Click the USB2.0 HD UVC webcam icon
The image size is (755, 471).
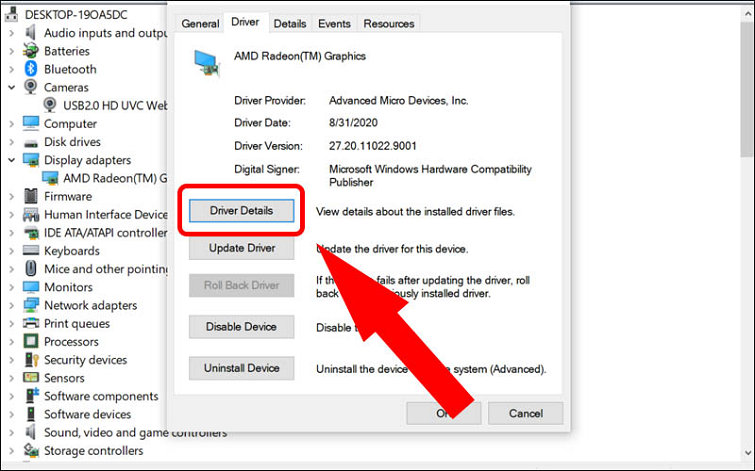(x=51, y=105)
